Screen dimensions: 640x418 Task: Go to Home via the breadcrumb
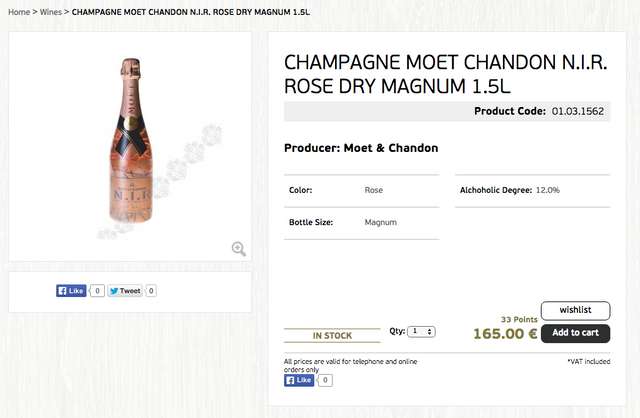[19, 12]
